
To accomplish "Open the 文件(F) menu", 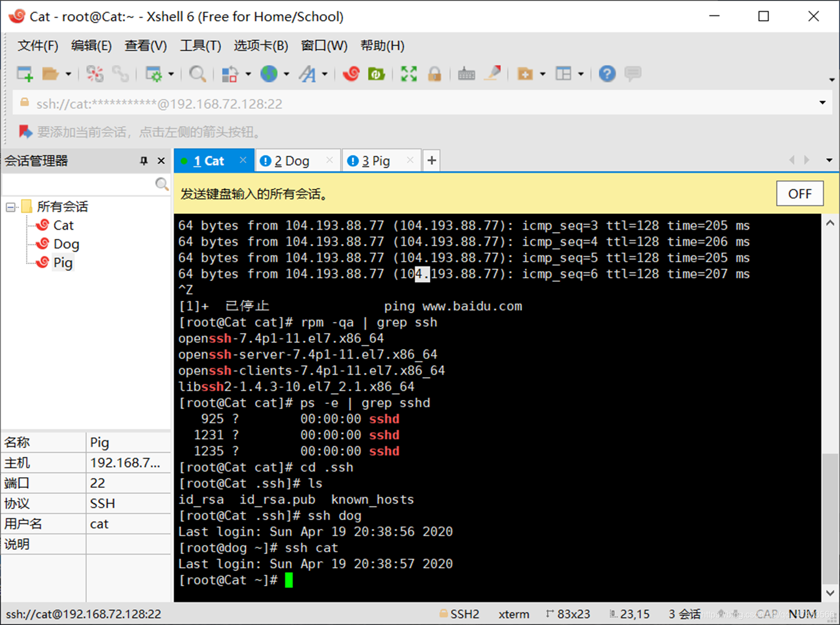I will click(x=38, y=45).
